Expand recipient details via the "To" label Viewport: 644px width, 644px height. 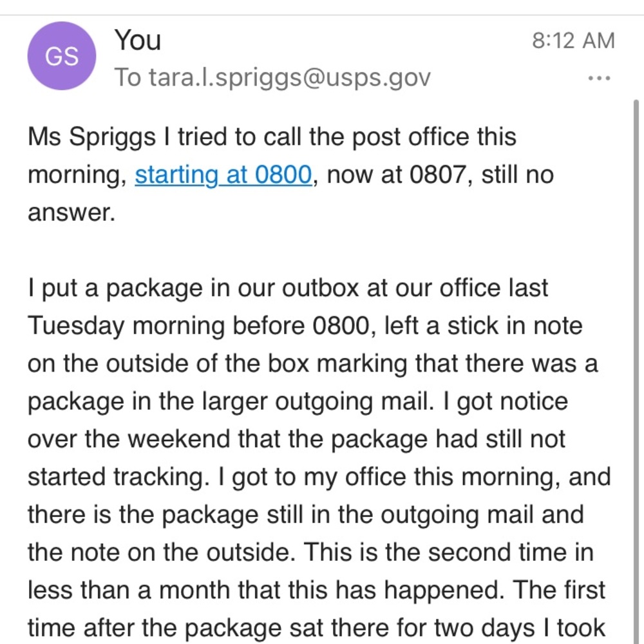128,77
